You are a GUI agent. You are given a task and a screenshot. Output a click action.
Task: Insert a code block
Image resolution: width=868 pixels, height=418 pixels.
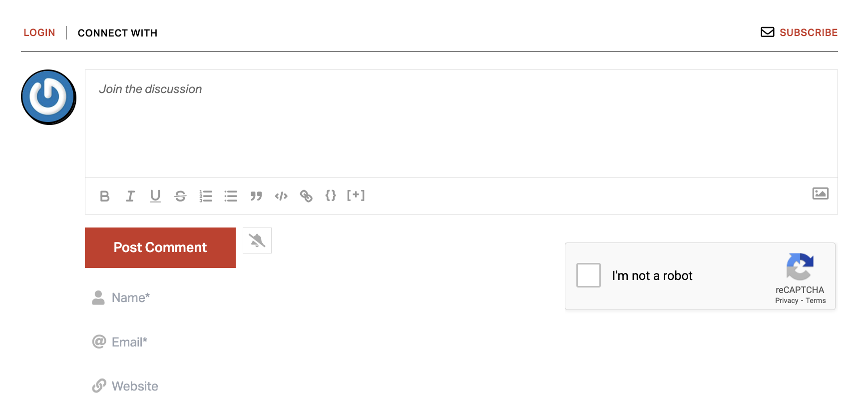point(281,196)
